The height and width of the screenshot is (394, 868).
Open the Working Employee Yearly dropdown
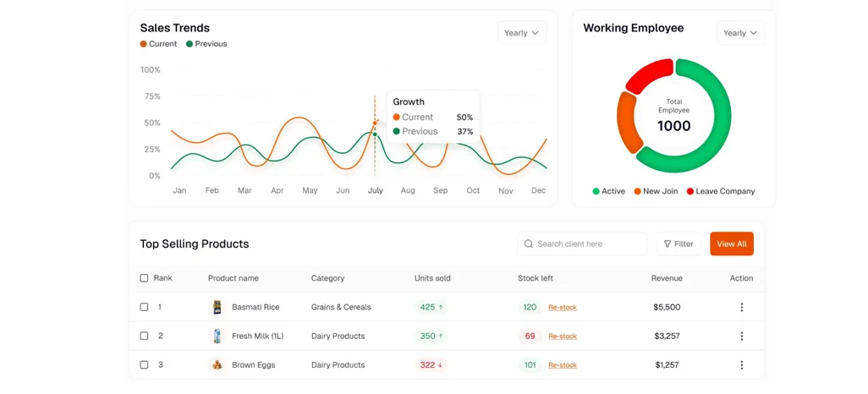point(741,33)
